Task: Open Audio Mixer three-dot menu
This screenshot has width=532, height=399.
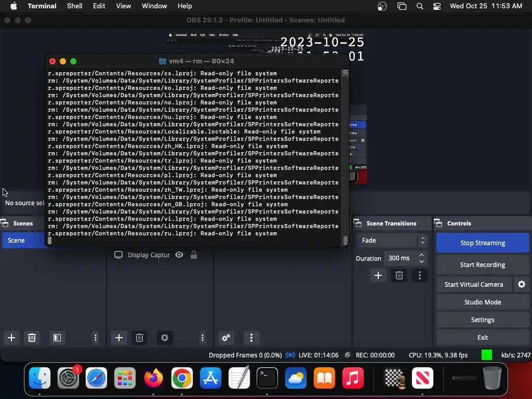Action: point(251,338)
